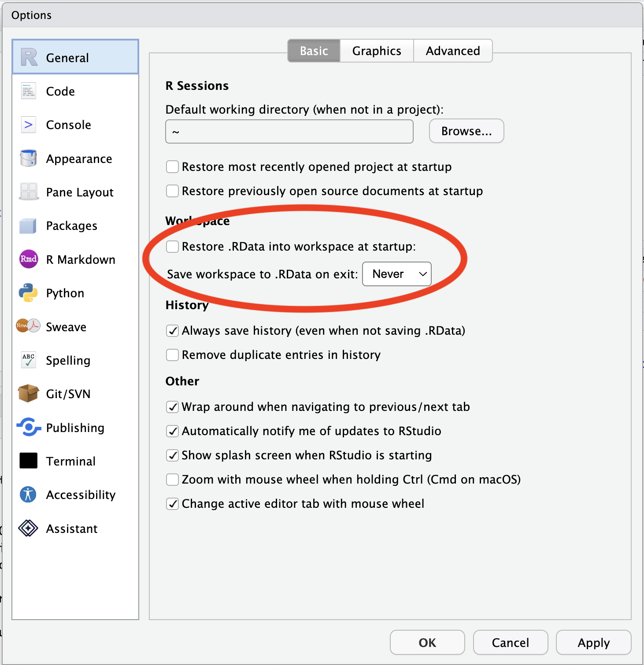Select Git/SVN in the sidebar

click(x=75, y=394)
